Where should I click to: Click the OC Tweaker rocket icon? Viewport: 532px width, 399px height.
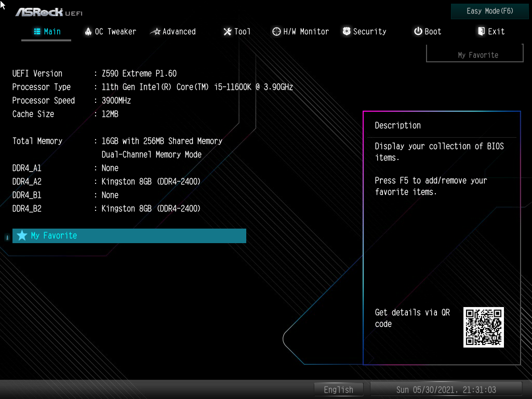click(88, 32)
